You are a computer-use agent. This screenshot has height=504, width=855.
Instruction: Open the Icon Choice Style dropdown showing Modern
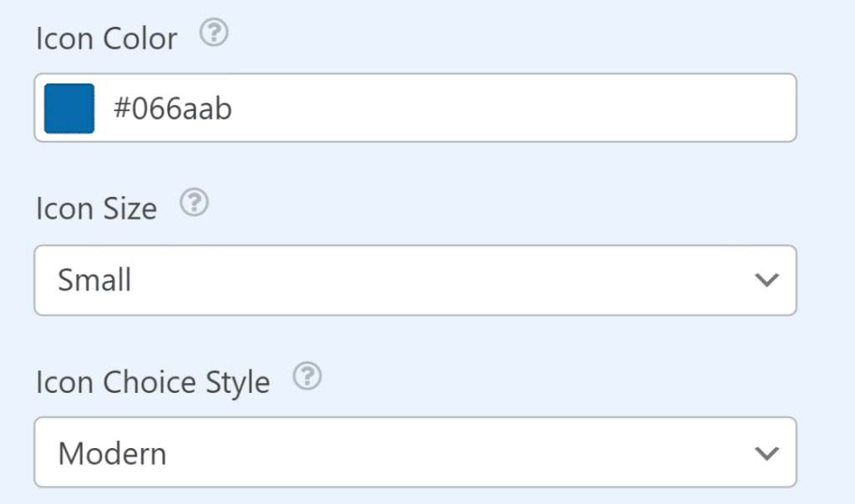tap(415, 452)
